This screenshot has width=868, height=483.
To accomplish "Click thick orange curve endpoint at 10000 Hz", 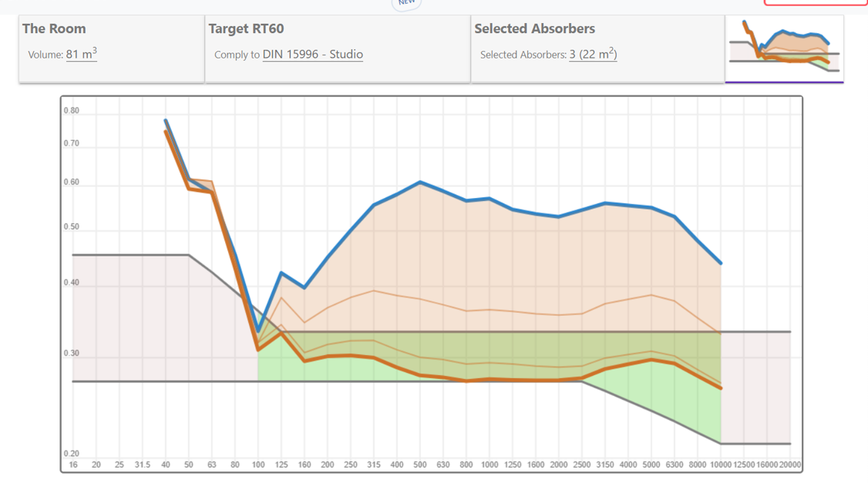I will [721, 388].
